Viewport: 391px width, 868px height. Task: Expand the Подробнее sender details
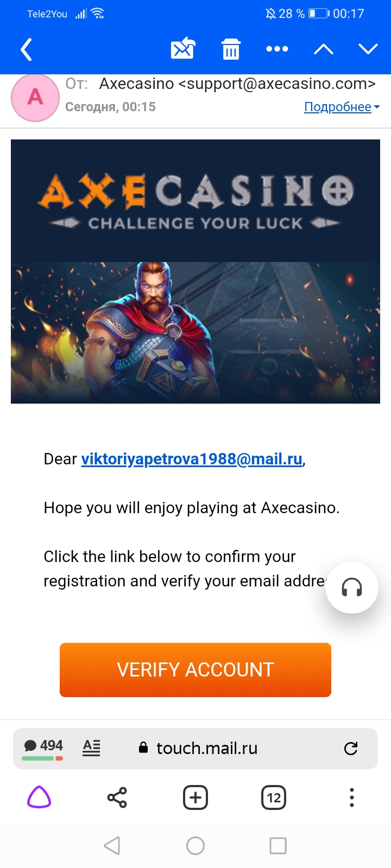coord(342,107)
